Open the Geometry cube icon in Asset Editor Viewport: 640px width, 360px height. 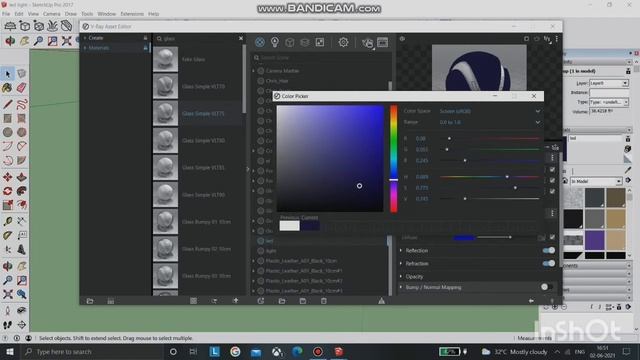point(290,42)
